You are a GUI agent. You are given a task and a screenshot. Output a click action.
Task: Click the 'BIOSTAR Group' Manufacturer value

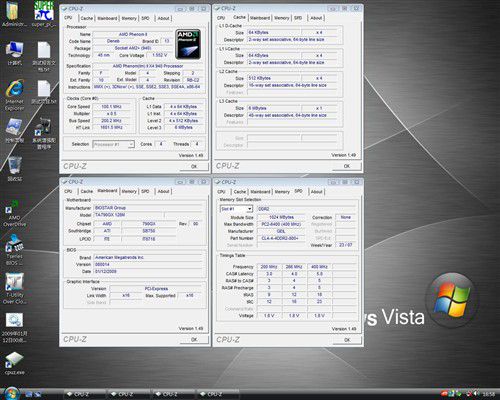point(148,208)
